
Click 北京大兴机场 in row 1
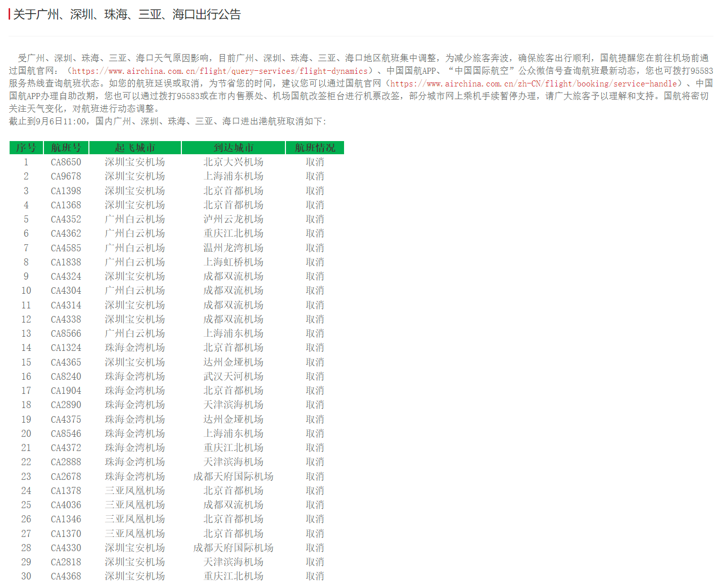(233, 162)
